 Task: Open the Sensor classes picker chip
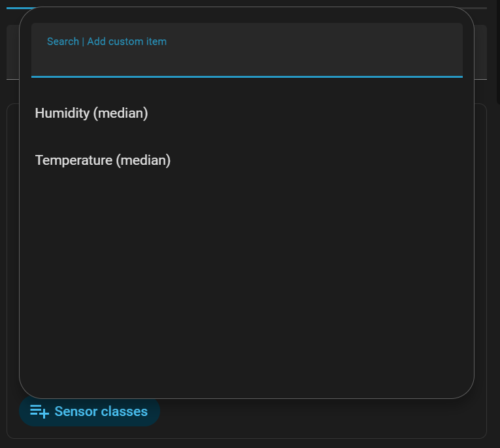pyautogui.click(x=90, y=411)
